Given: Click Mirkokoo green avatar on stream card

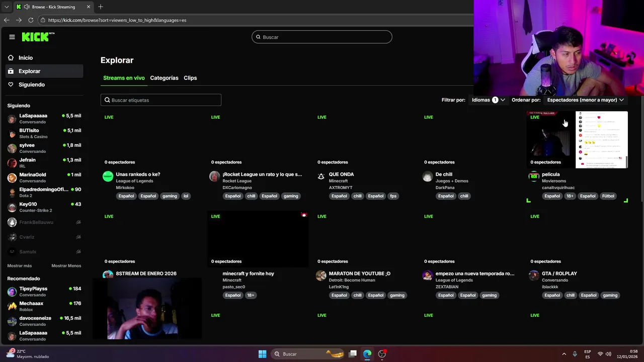Looking at the screenshot, I should [108, 176].
